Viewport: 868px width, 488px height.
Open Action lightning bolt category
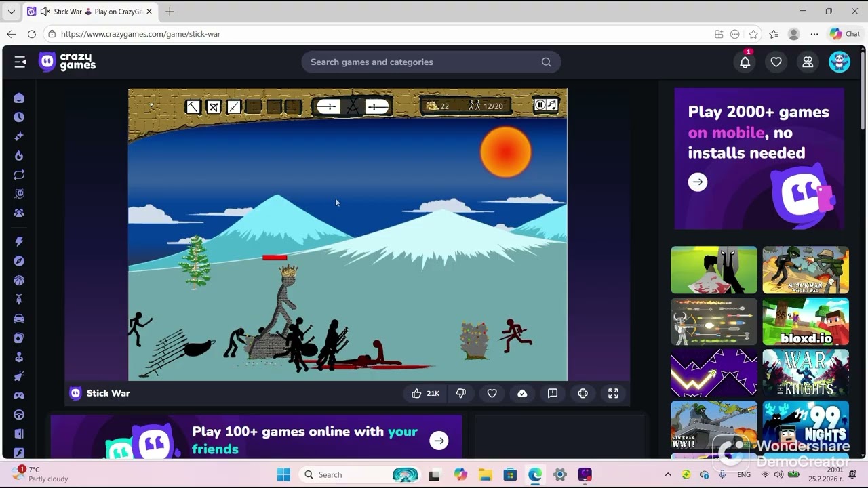(x=19, y=242)
